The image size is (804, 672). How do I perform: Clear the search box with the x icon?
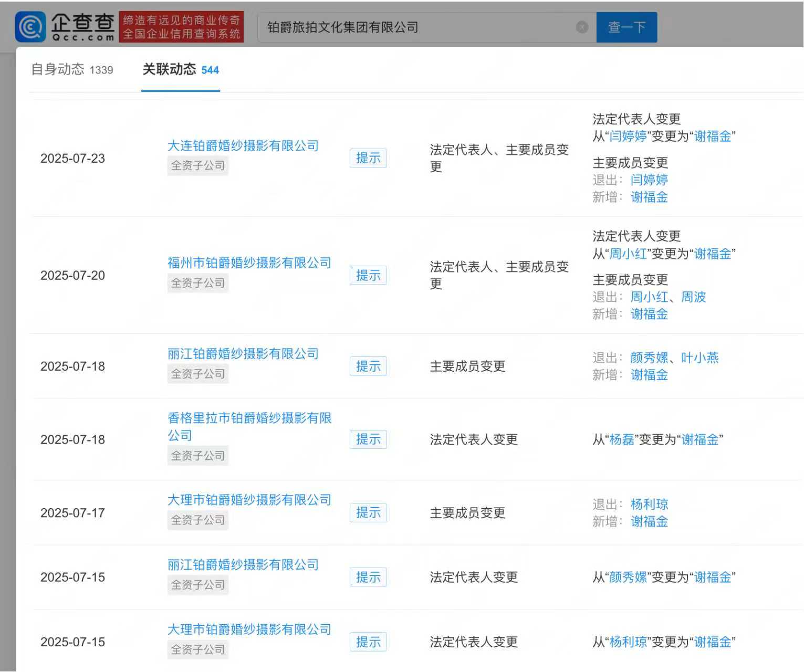click(x=582, y=27)
